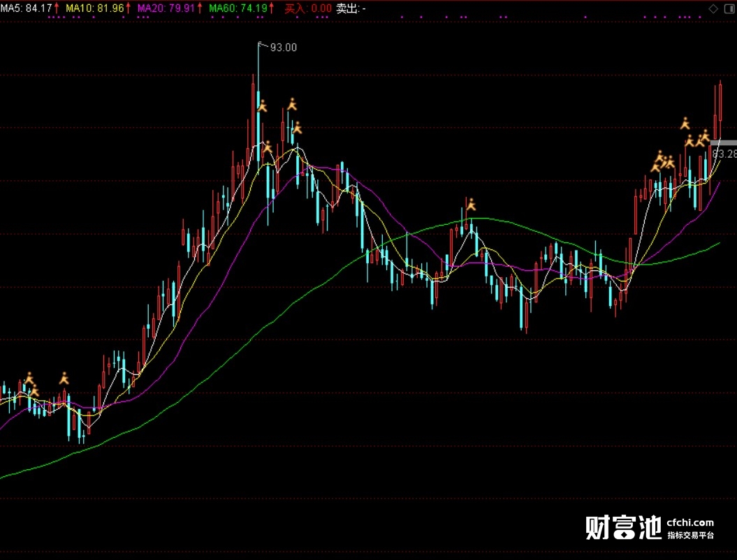Click the lower signal figure of the pair right of the peak

[x=297, y=127]
